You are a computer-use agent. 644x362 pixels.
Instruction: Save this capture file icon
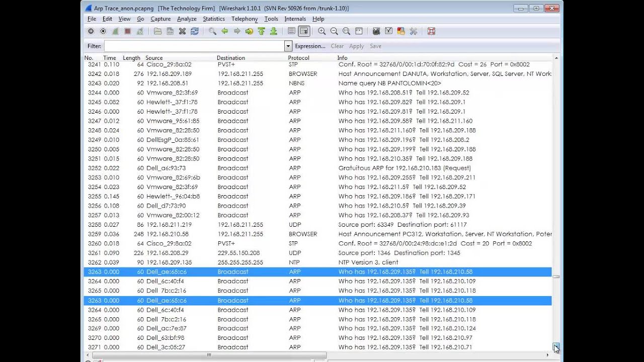click(170, 31)
